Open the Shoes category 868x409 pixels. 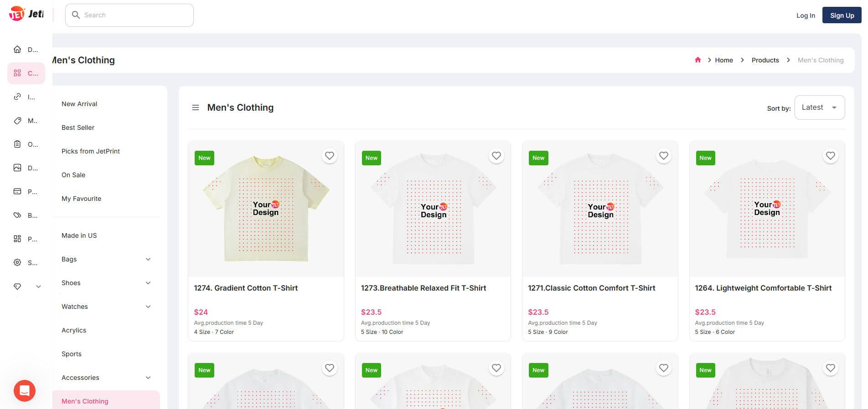coord(71,283)
